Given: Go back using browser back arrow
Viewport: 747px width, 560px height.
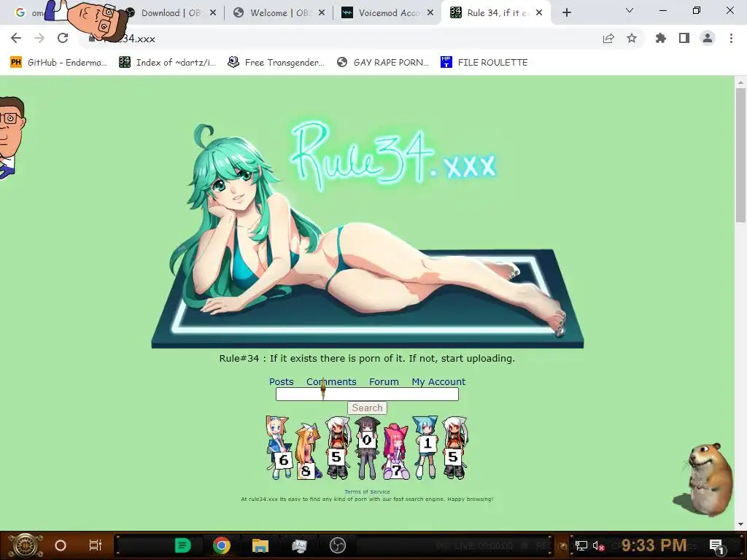Looking at the screenshot, I should tap(16, 38).
